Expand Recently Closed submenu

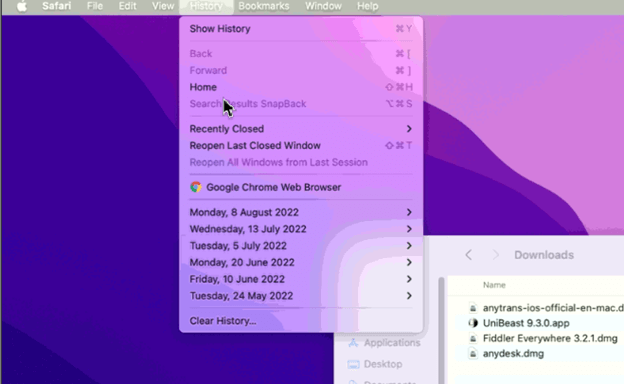(301, 129)
